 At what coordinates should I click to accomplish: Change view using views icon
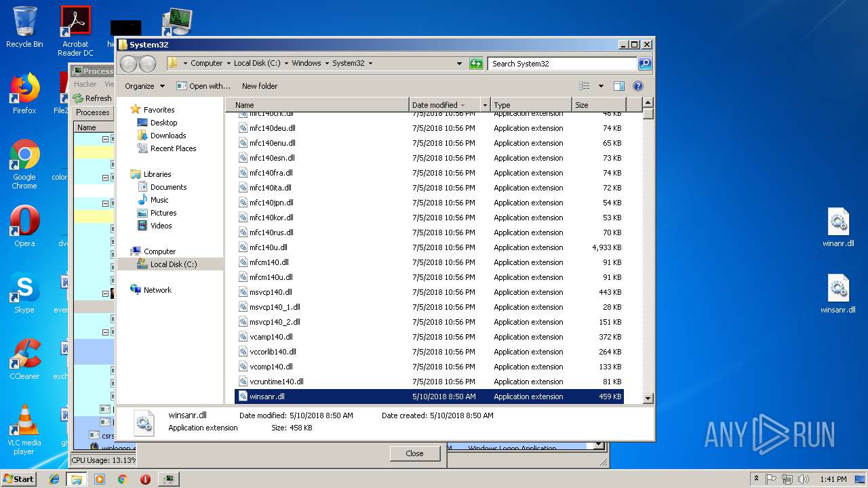[x=585, y=86]
